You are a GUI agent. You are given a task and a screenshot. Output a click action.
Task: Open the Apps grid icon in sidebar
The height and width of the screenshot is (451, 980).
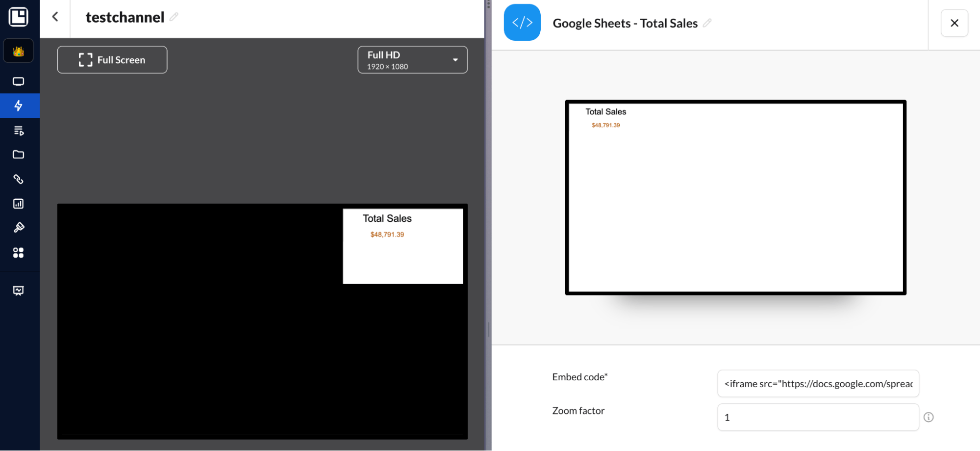(x=18, y=252)
